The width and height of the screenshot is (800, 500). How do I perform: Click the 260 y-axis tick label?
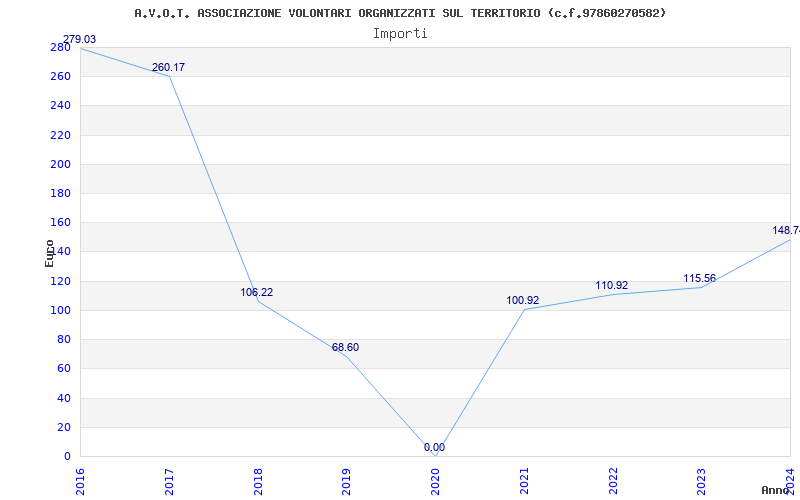[x=60, y=77]
